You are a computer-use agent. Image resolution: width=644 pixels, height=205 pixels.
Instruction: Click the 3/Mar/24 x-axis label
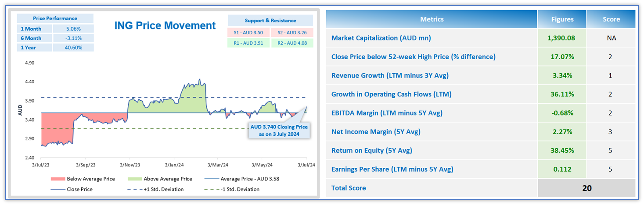tap(218, 165)
